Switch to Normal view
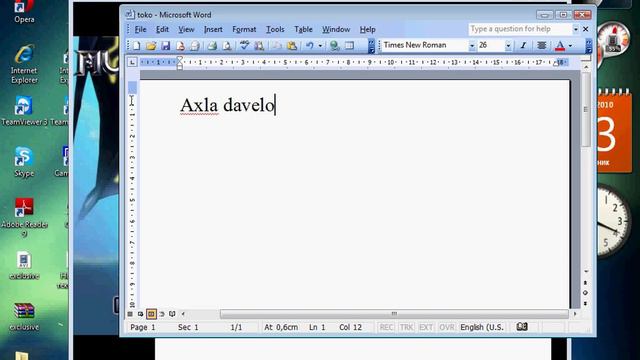Image resolution: width=640 pixels, height=360 pixels. 130,314
